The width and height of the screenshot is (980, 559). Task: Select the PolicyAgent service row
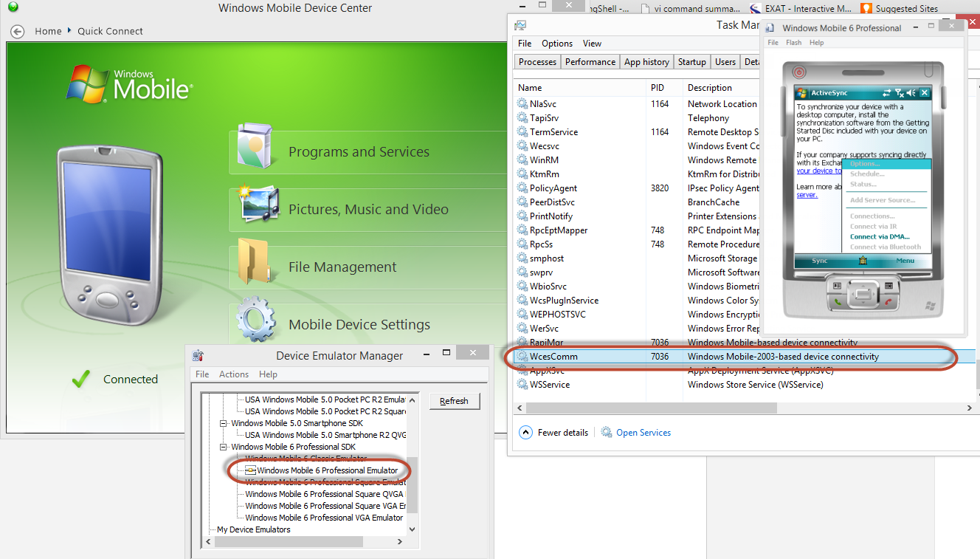coord(637,188)
